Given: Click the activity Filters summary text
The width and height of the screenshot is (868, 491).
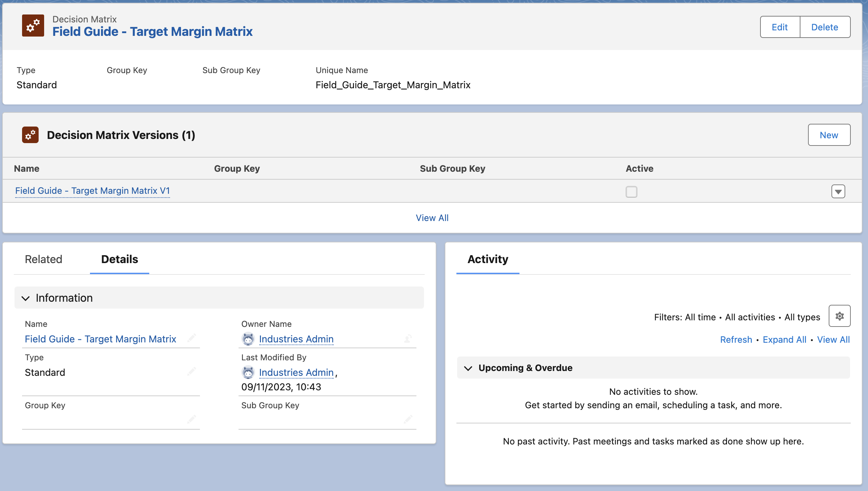Looking at the screenshot, I should coord(737,317).
